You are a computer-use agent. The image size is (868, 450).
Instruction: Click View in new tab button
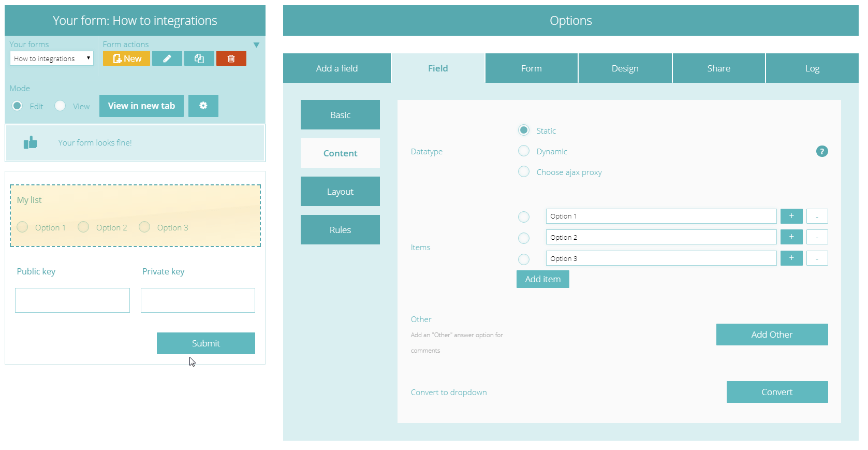(x=141, y=106)
